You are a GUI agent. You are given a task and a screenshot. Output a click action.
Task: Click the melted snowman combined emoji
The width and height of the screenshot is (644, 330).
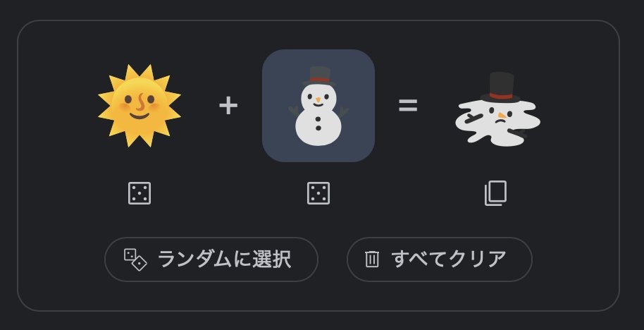click(x=497, y=109)
